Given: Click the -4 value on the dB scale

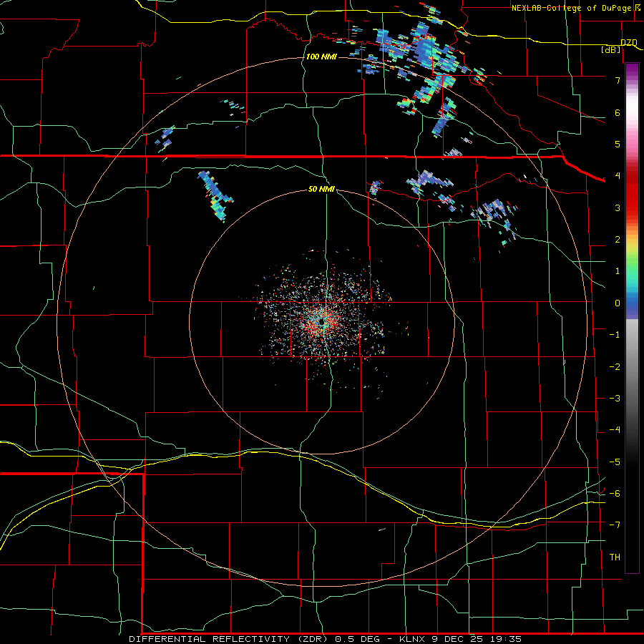Looking at the screenshot, I should coord(615,430).
